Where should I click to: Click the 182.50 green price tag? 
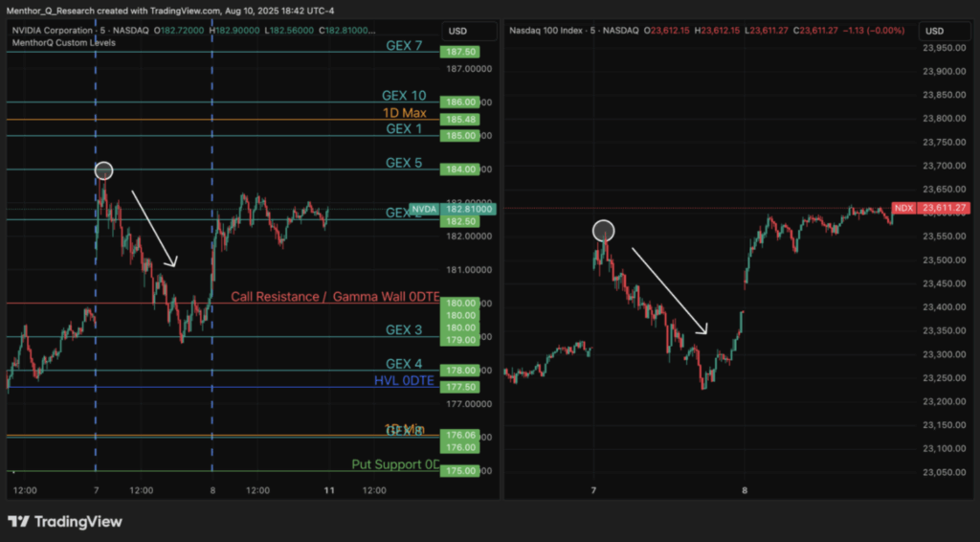click(460, 221)
